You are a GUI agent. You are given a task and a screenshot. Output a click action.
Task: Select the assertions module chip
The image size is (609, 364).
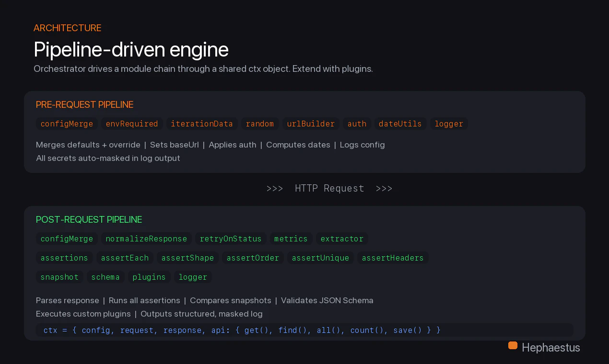65,258
